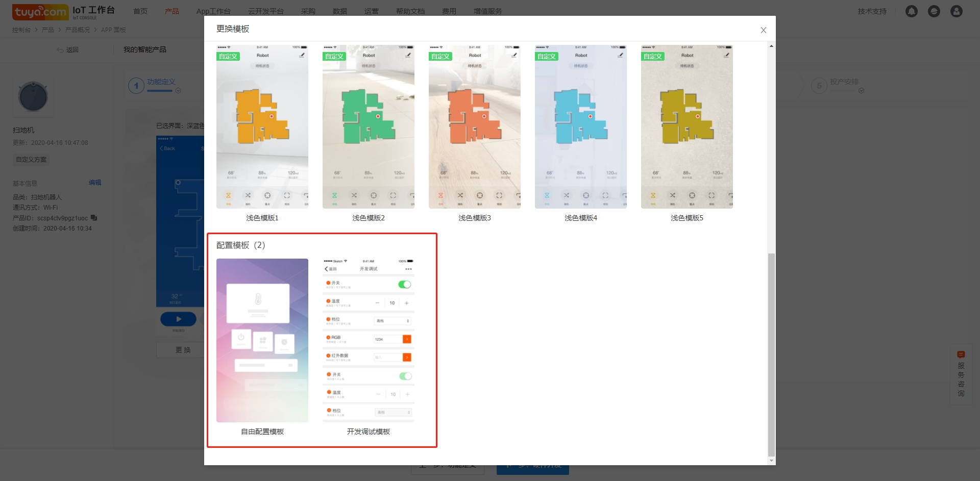Click the tuya.com logo

[40, 11]
